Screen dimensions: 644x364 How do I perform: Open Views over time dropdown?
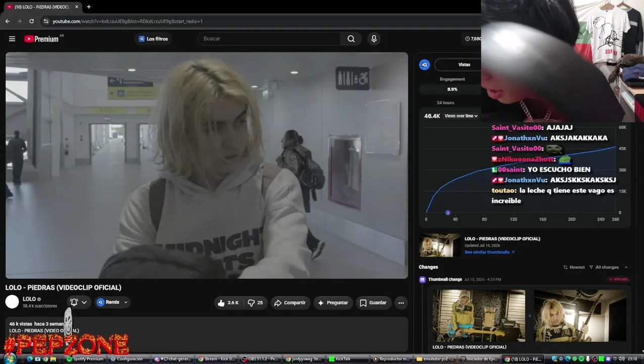click(x=461, y=116)
